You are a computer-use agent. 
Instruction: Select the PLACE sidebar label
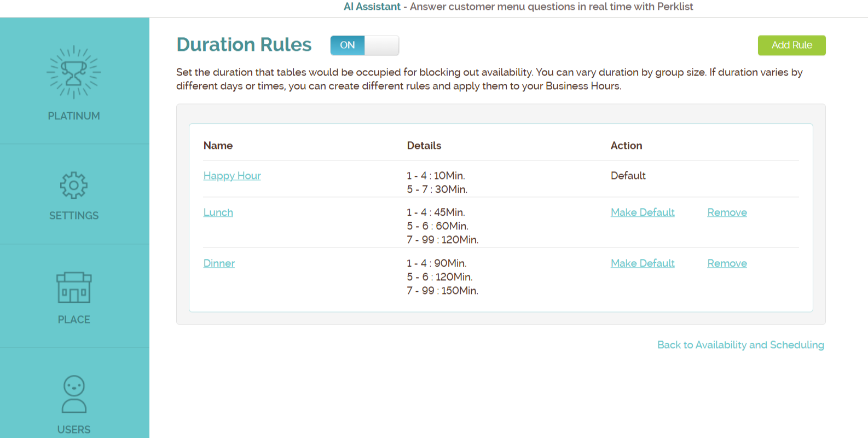coord(74,320)
